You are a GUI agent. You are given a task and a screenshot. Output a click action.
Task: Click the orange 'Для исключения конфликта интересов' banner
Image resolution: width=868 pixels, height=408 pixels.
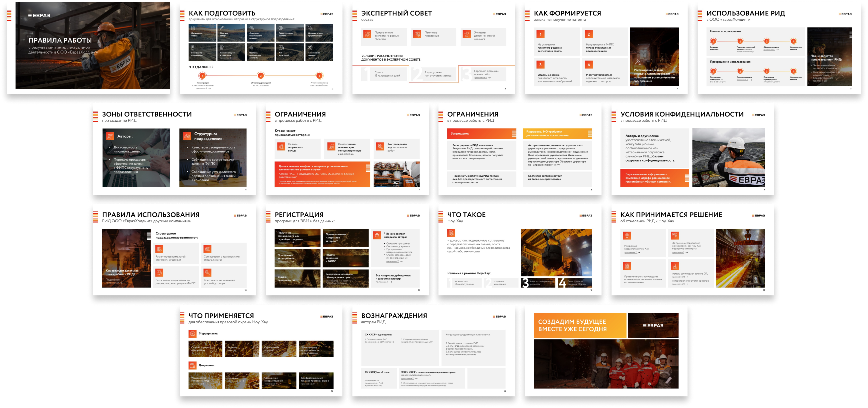click(x=323, y=174)
